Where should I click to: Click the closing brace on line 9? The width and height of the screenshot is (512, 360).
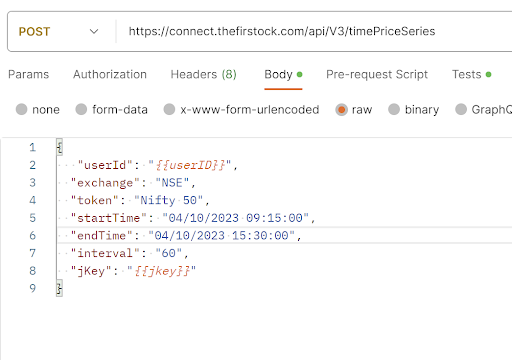click(x=59, y=288)
